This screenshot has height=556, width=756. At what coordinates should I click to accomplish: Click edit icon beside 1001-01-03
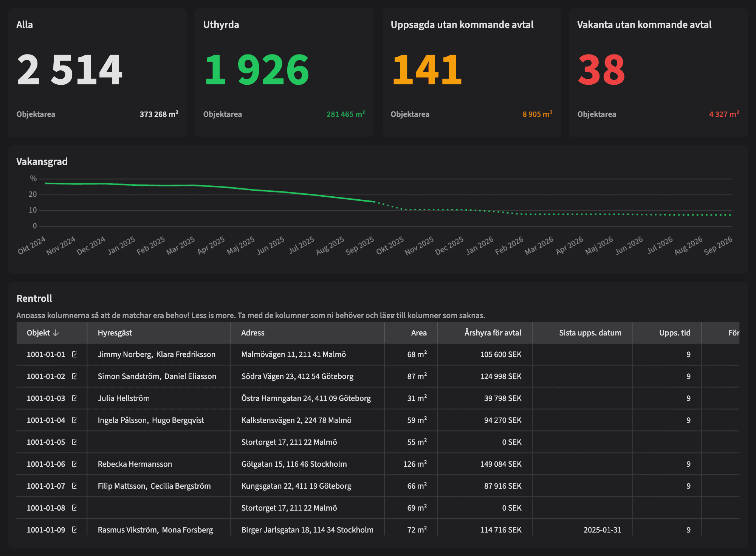pos(74,398)
